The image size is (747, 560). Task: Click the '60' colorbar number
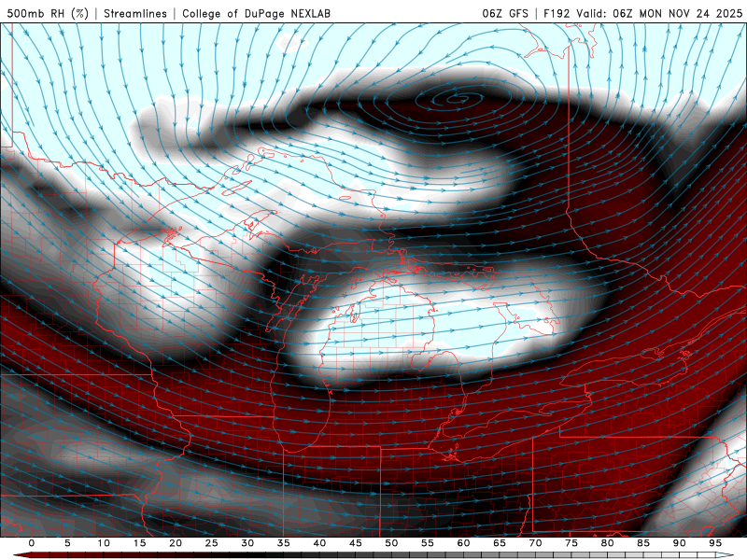[x=463, y=543]
